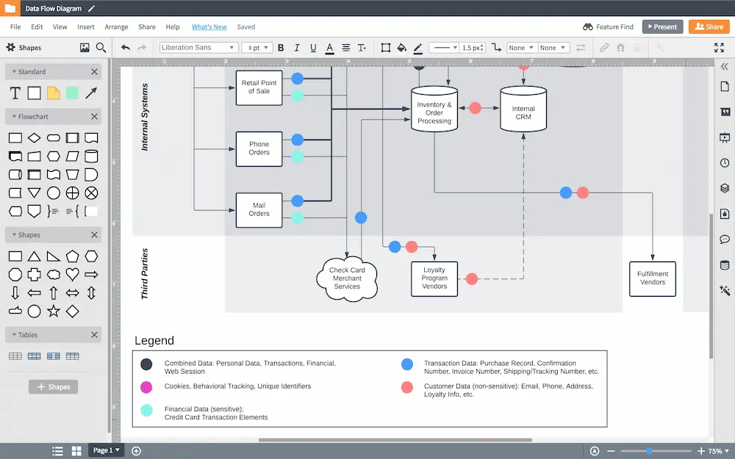Open the 8 pt font size dropdown
Image resolution: width=735 pixels, height=459 pixels.
259,47
